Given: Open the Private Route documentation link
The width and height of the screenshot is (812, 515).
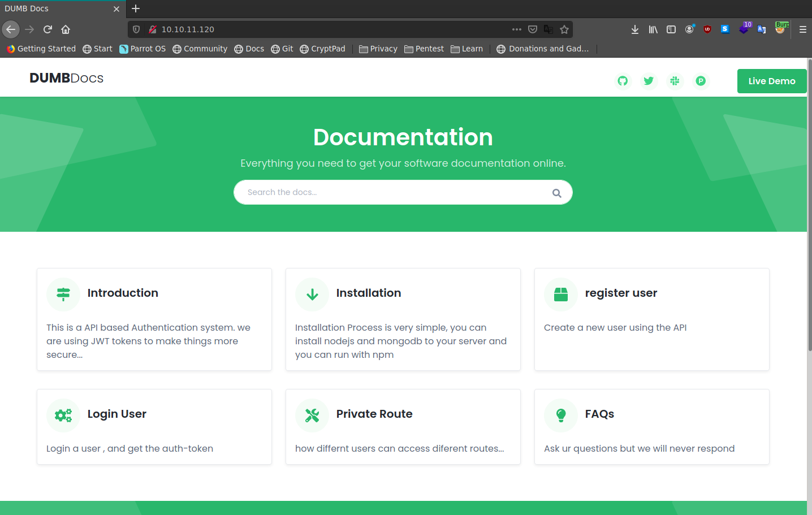Looking at the screenshot, I should [374, 414].
